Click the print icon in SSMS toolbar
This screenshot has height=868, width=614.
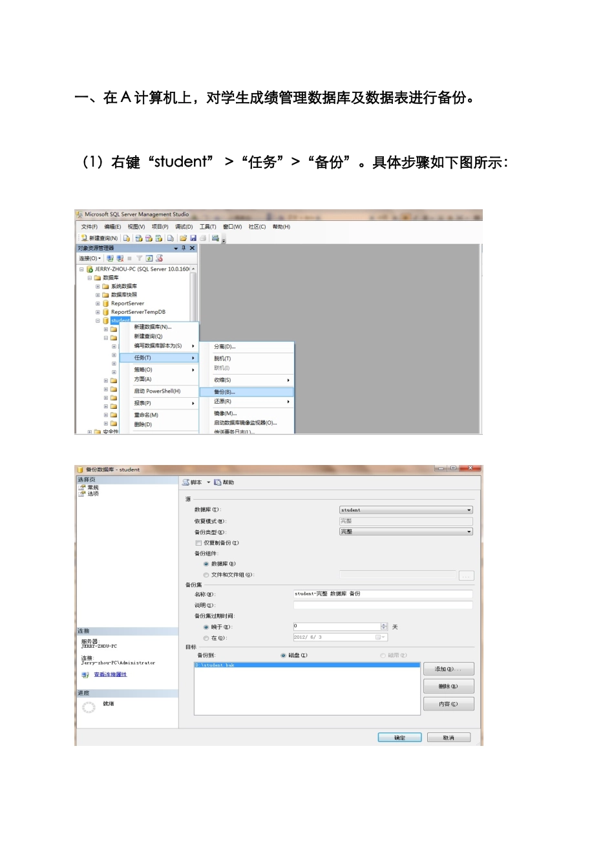202,238
